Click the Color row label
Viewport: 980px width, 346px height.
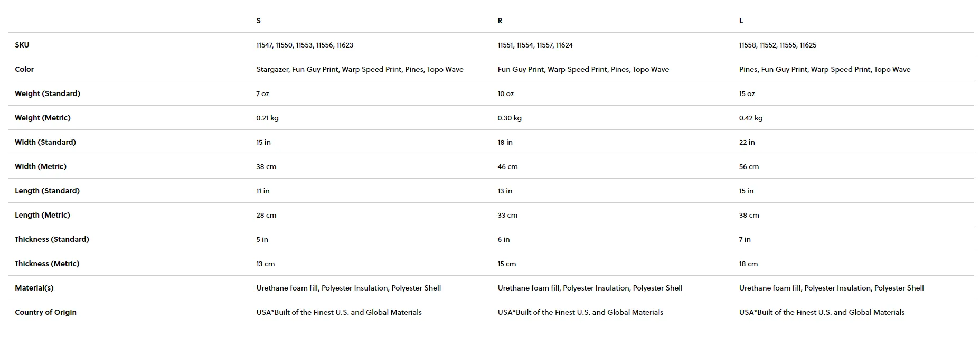point(24,69)
